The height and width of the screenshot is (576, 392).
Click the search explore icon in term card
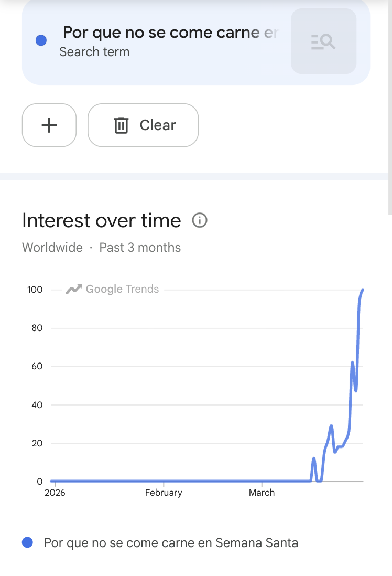pyautogui.click(x=323, y=41)
